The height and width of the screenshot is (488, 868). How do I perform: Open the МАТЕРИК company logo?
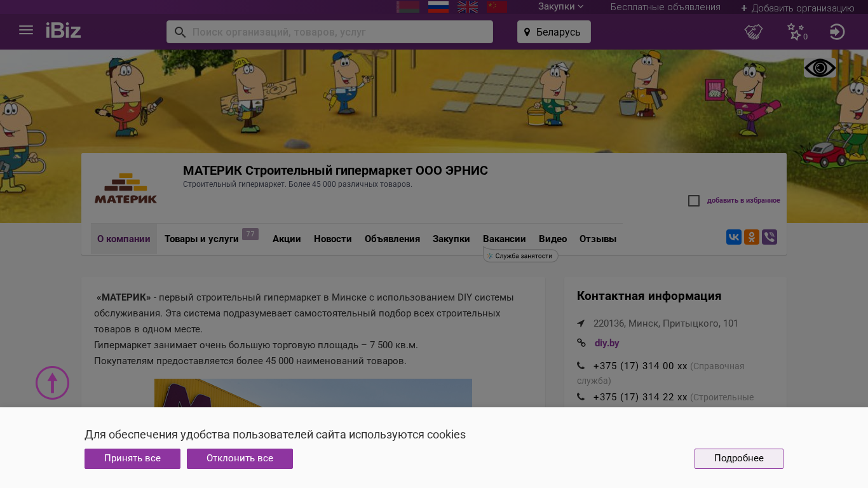[126, 188]
